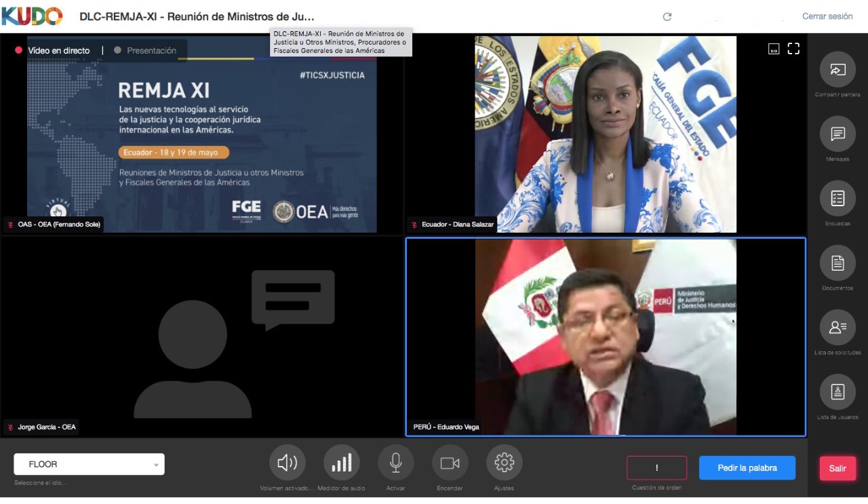
Task: Click the 'Cuestión de orden' caption text
Action: point(656,488)
